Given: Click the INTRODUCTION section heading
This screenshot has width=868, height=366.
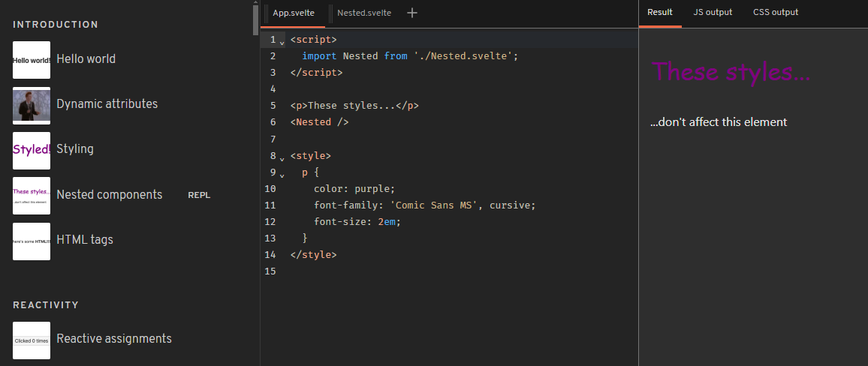Looking at the screenshot, I should 56,24.
